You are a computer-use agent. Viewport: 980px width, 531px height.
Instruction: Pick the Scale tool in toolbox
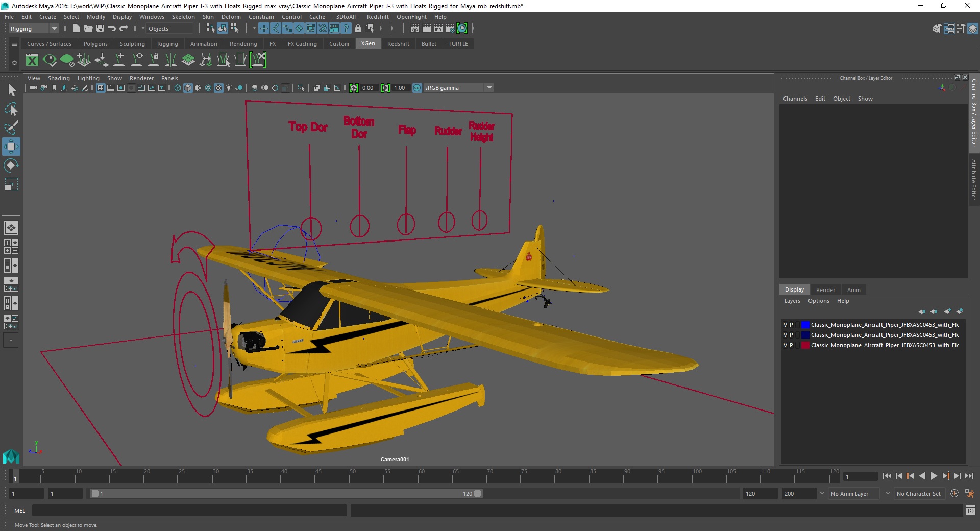pos(11,184)
